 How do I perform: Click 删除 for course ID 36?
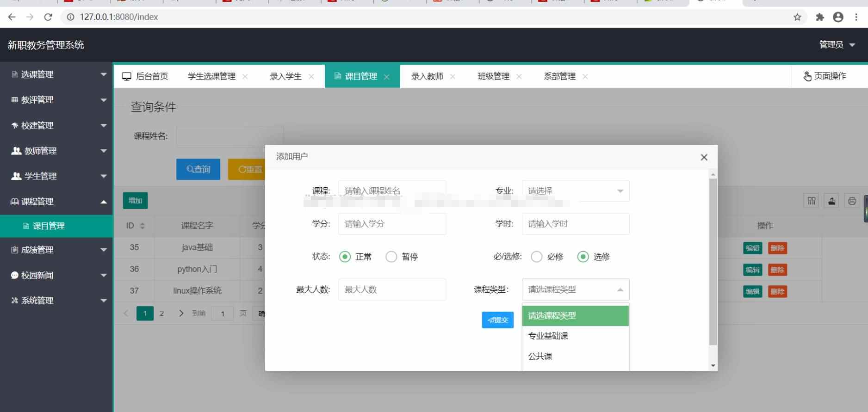(x=777, y=270)
